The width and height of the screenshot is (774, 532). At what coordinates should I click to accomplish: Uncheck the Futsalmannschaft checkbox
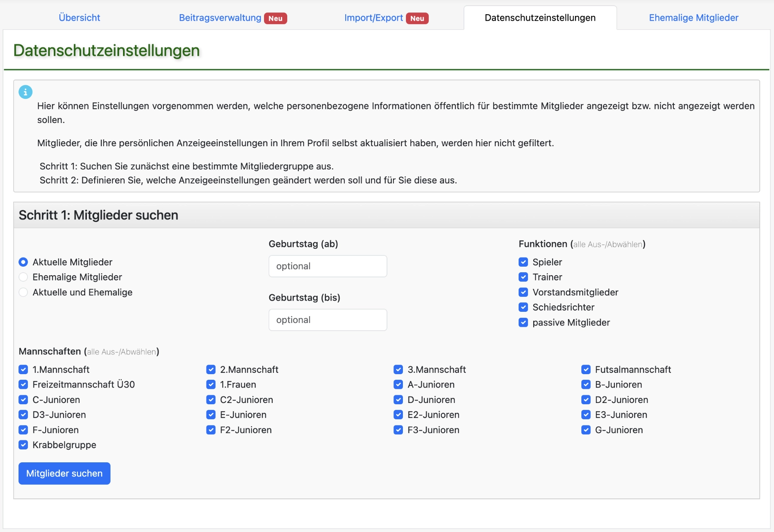coord(586,369)
